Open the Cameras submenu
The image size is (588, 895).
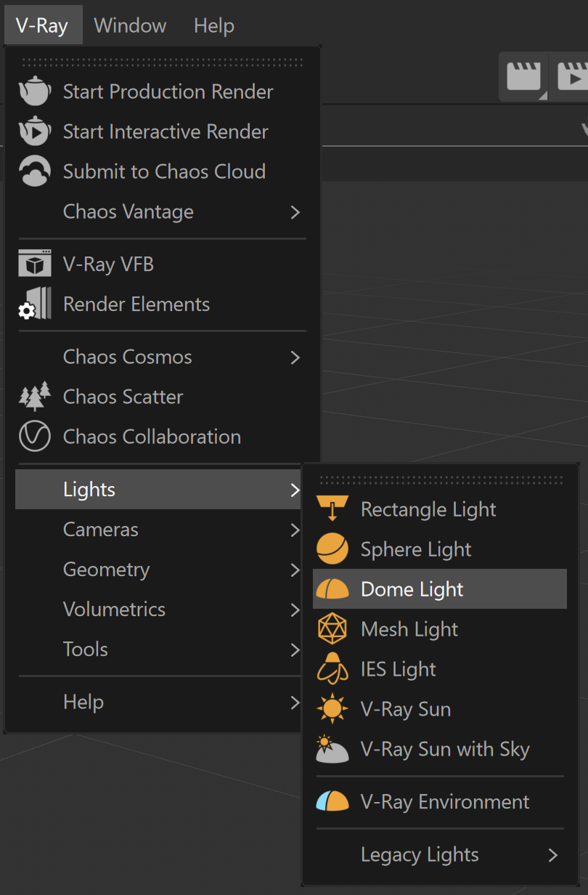(158, 530)
